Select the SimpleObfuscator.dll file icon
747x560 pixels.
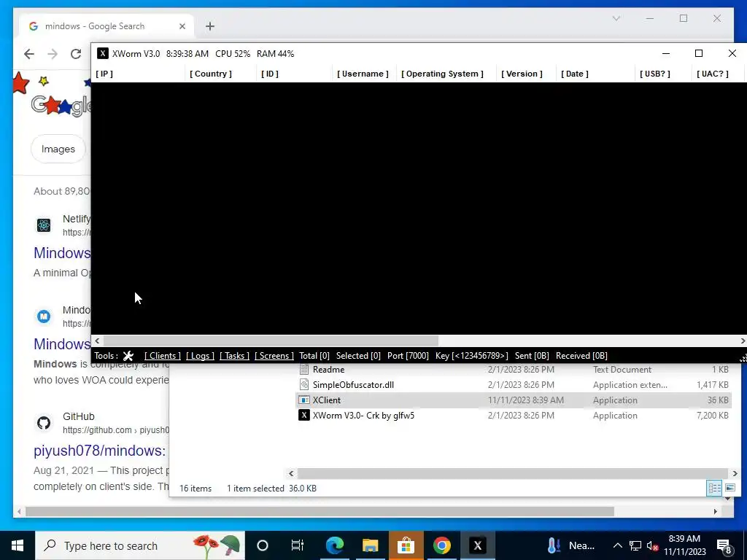click(304, 384)
